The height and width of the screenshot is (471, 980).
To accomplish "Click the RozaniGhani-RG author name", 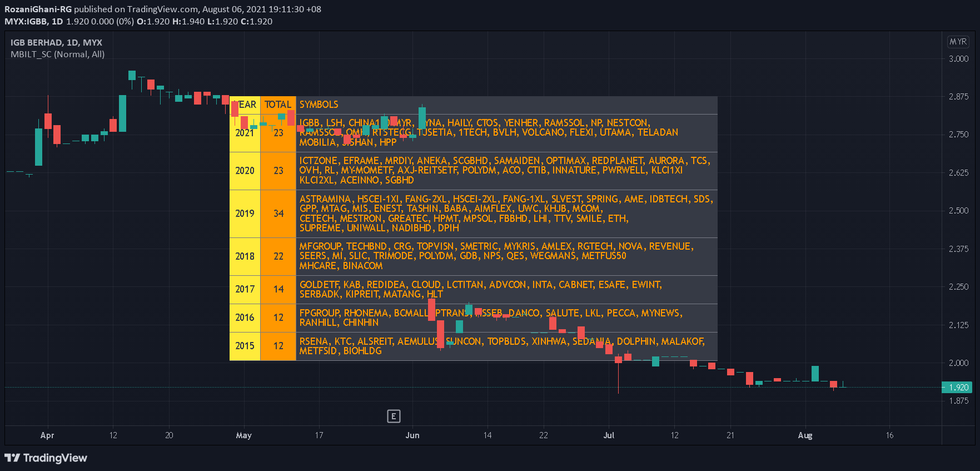I will (38, 9).
